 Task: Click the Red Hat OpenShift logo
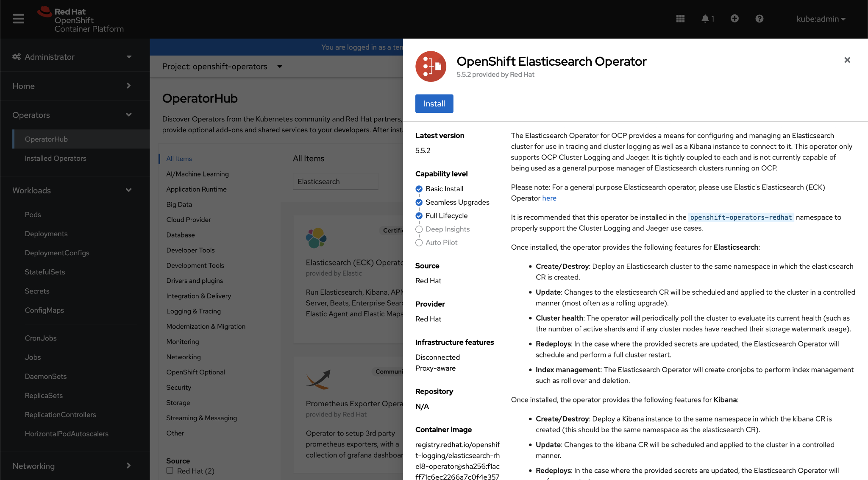click(81, 20)
